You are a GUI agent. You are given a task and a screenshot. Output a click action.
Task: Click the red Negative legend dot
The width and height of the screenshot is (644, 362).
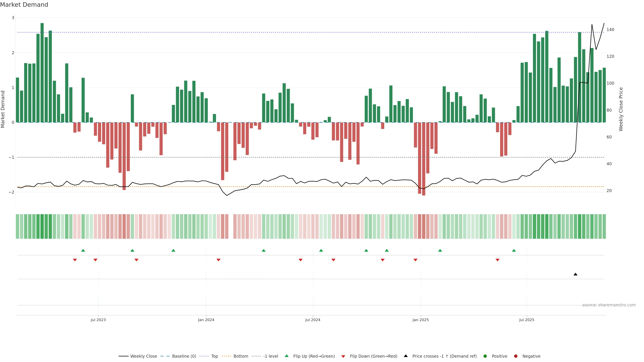tap(516, 356)
